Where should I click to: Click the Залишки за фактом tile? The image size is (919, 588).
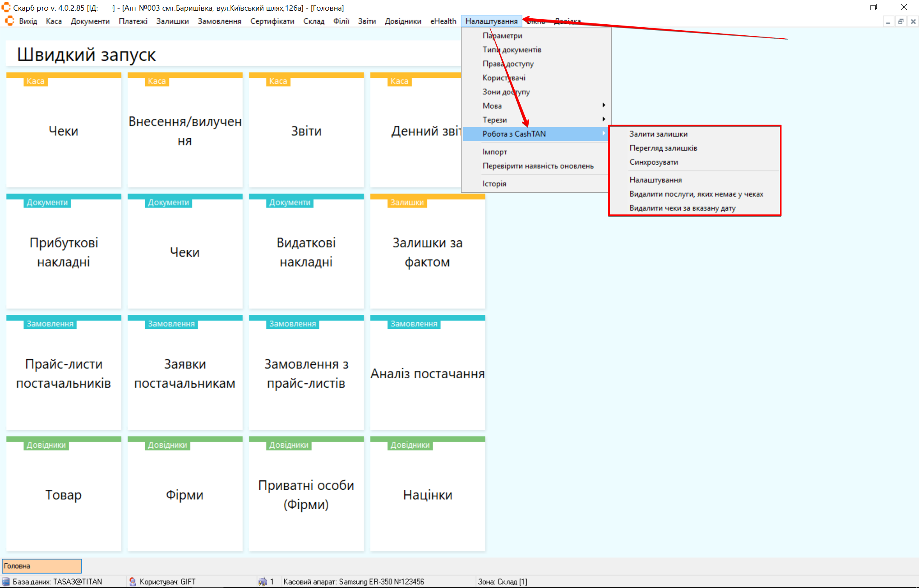coord(427,252)
